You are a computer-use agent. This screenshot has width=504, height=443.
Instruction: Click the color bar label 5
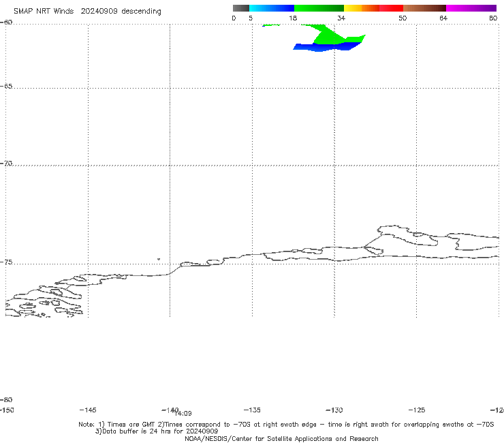click(x=251, y=18)
